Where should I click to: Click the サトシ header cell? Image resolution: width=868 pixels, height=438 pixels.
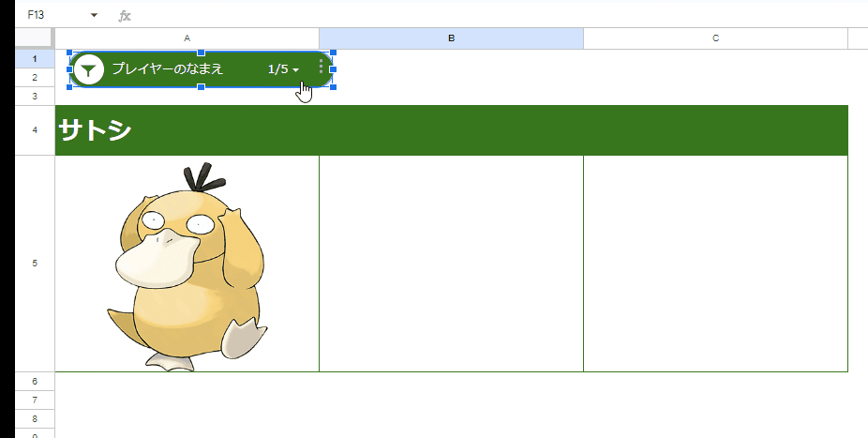coord(451,130)
